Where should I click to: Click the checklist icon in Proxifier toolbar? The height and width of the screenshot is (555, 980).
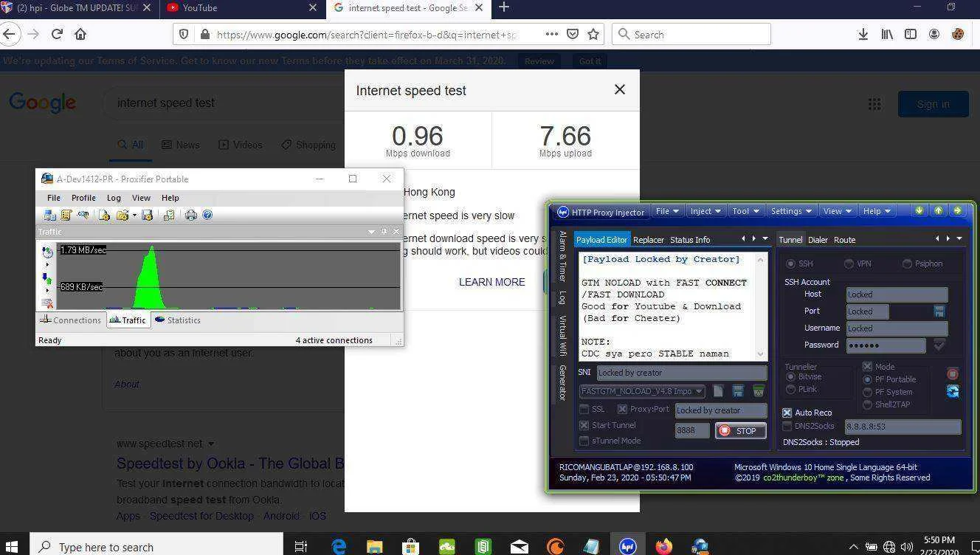click(x=169, y=215)
